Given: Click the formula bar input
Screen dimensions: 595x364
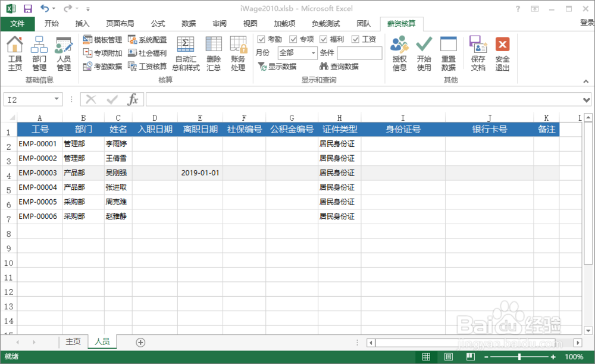Looking at the screenshot, I should (364, 100).
